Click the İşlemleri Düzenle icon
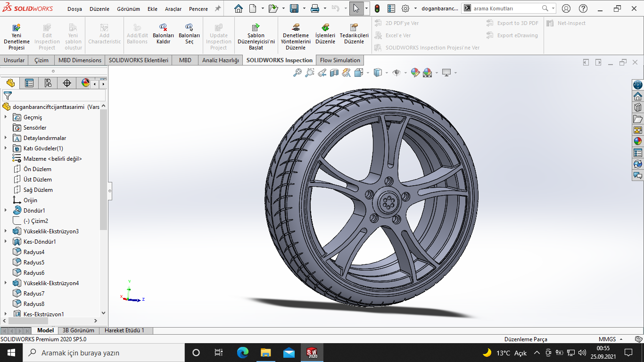This screenshot has height=362, width=644. [x=325, y=28]
